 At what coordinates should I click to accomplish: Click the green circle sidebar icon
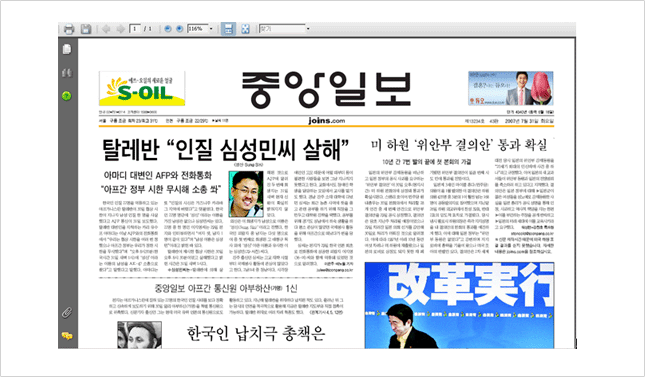[x=67, y=96]
